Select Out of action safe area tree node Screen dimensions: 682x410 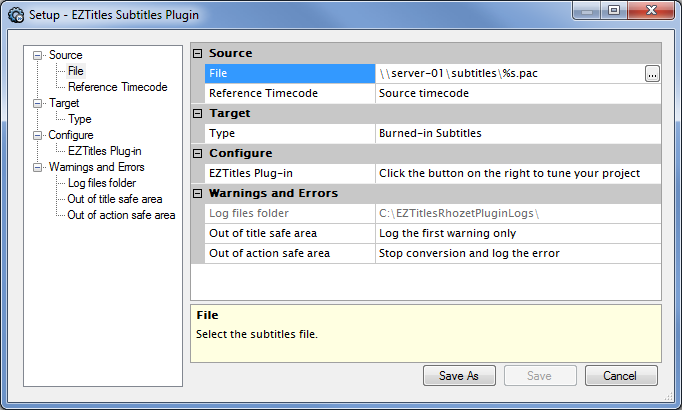(121, 215)
